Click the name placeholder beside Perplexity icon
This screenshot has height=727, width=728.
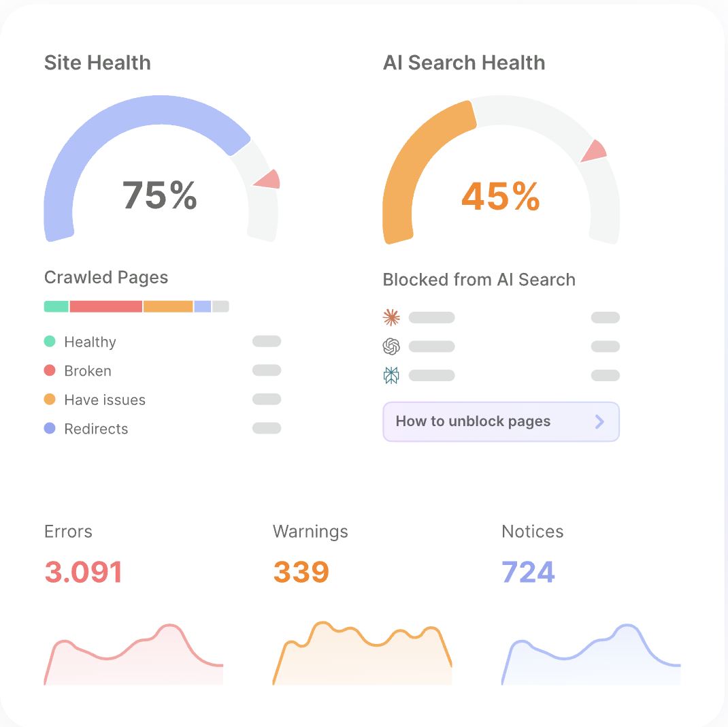coord(432,375)
